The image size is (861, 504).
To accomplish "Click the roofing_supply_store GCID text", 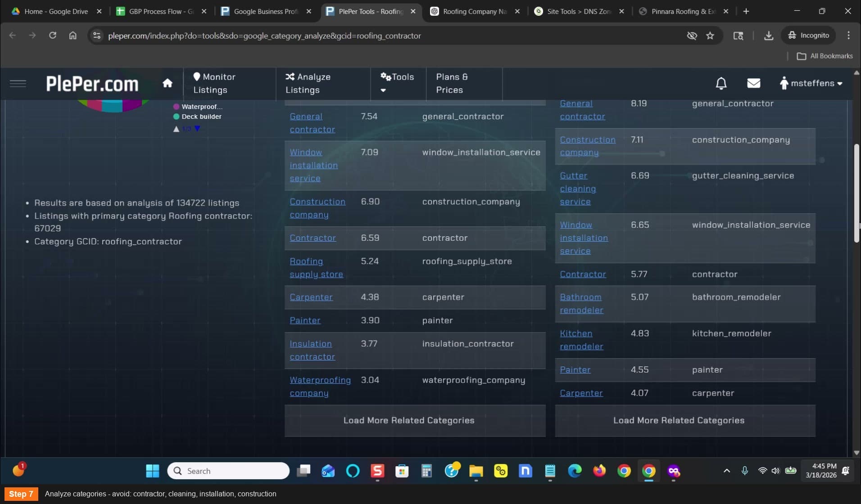I will (x=467, y=261).
